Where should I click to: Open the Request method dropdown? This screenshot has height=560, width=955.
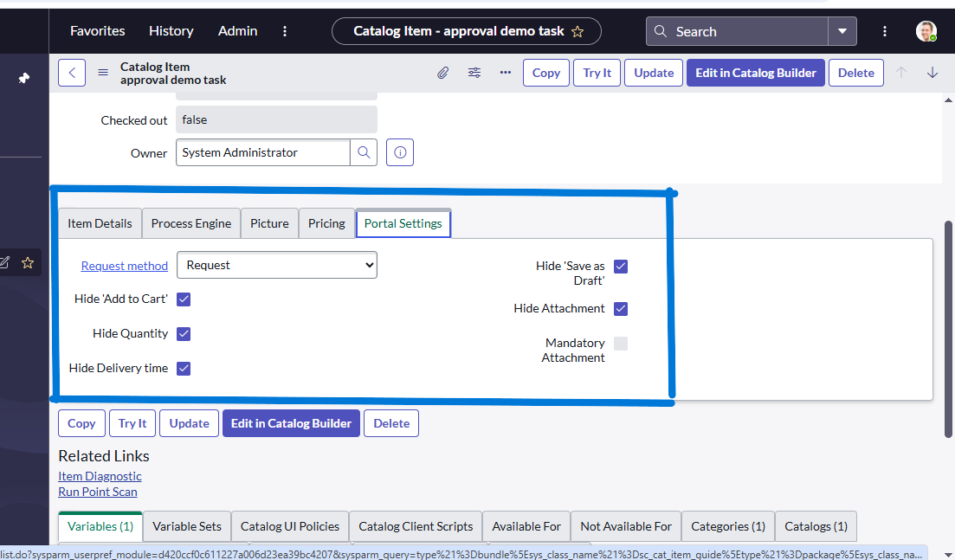coord(277,265)
